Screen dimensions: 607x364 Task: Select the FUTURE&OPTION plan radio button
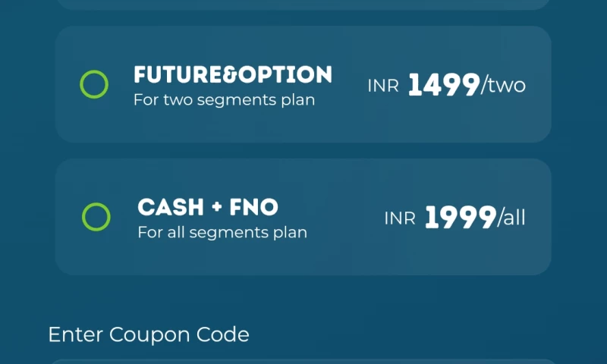point(94,84)
